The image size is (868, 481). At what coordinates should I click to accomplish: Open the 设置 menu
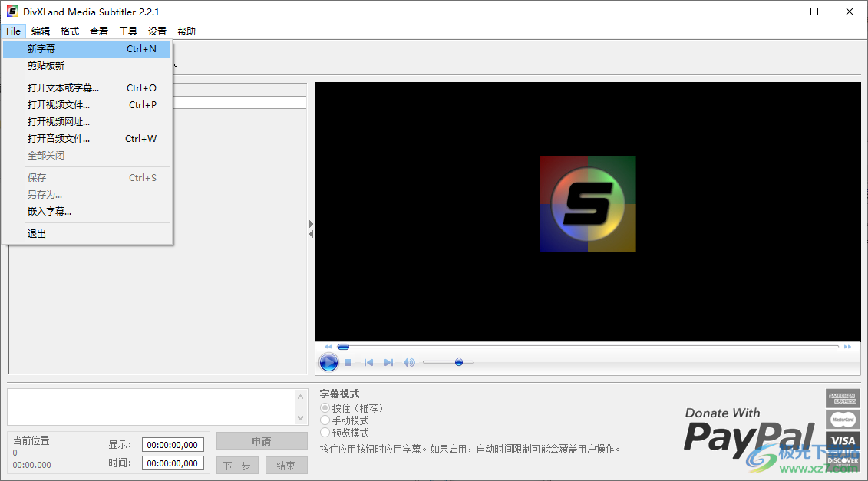pyautogui.click(x=157, y=31)
